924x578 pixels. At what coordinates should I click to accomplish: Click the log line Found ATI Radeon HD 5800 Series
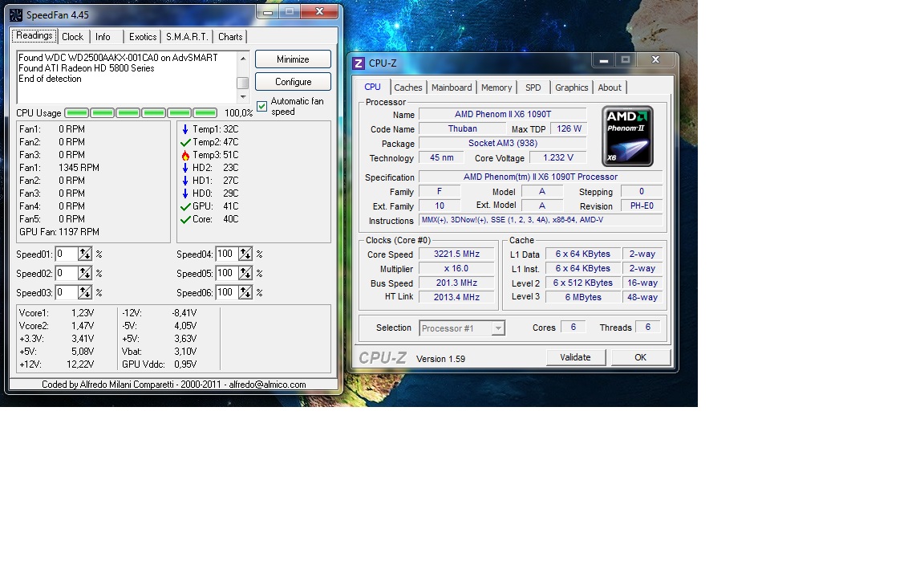[x=87, y=68]
